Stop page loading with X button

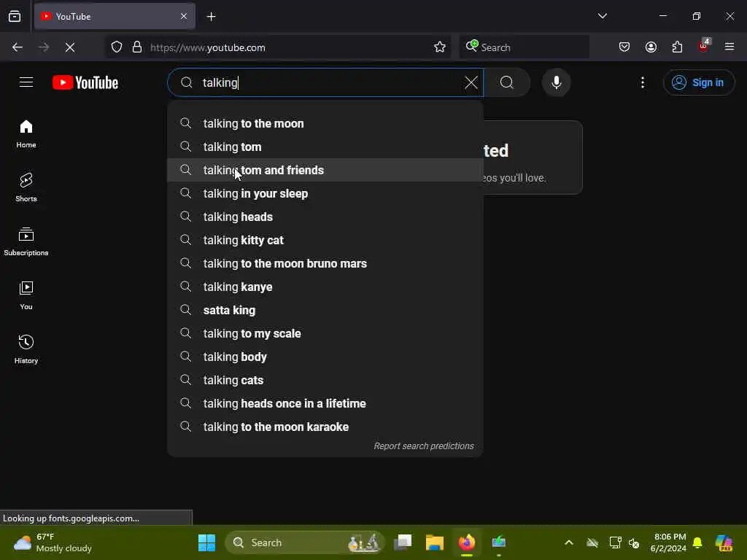pos(69,47)
